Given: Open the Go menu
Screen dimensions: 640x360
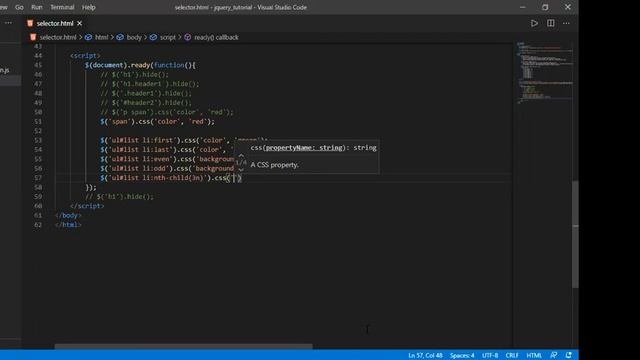Looking at the screenshot, I should click(19, 7).
